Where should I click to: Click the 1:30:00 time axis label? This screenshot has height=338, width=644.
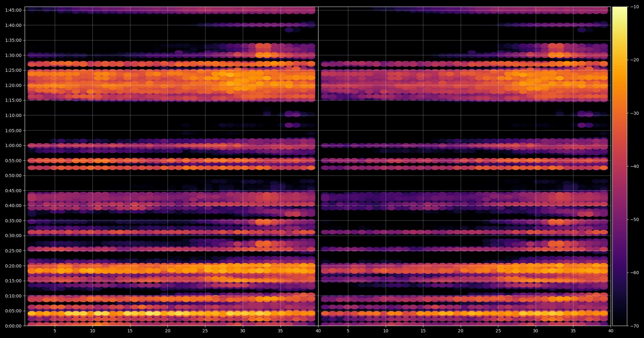coord(13,55)
